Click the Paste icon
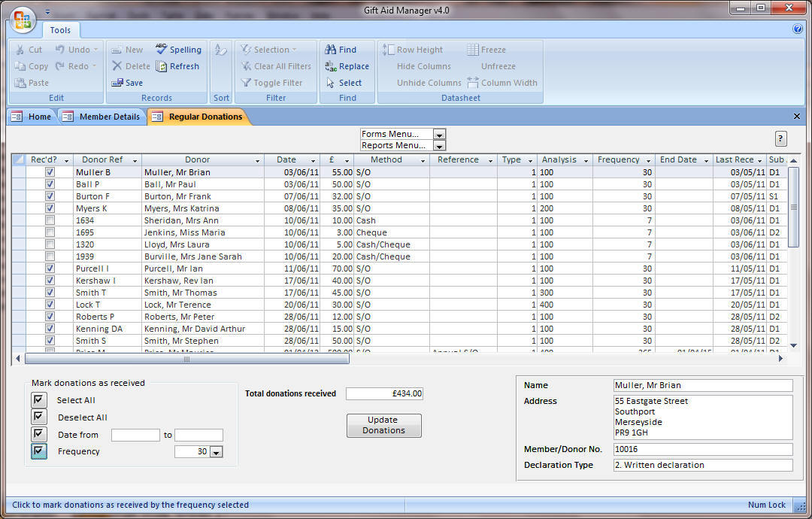Screen dimensions: 812x519 [20, 83]
